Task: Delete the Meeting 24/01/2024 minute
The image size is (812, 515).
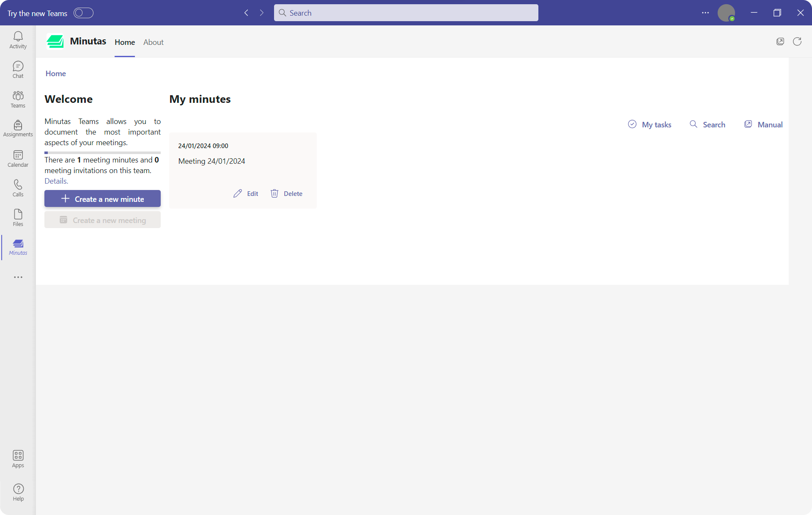Action: (x=286, y=193)
